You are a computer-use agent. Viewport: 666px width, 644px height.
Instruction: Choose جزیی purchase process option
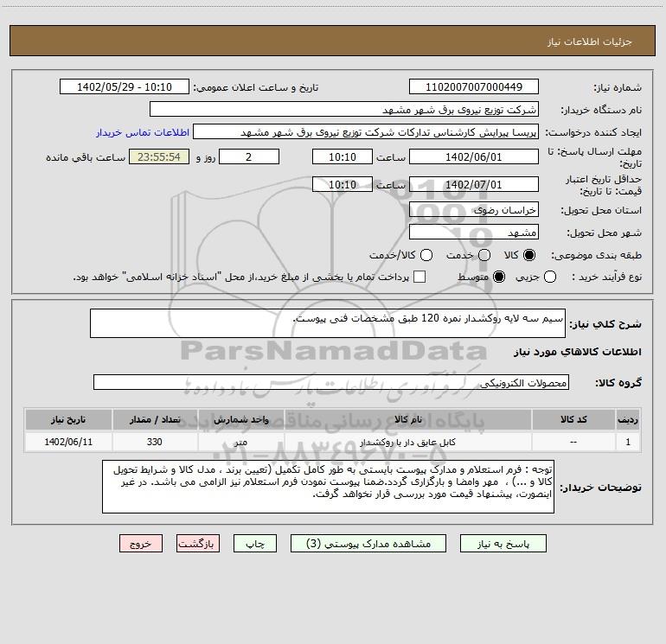[549, 277]
